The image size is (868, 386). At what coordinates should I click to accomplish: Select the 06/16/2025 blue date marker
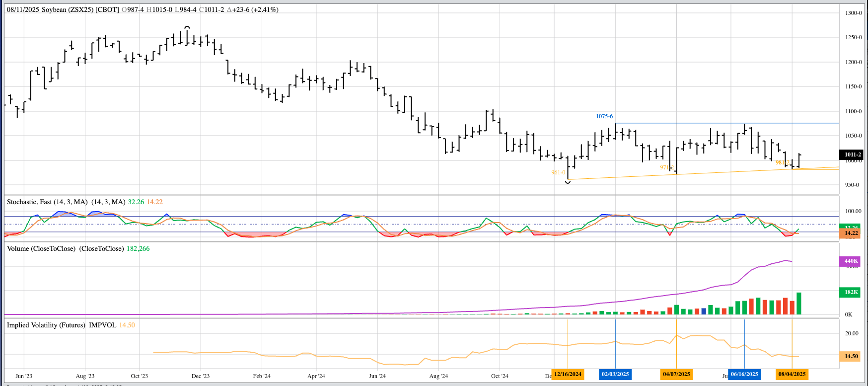(x=744, y=374)
